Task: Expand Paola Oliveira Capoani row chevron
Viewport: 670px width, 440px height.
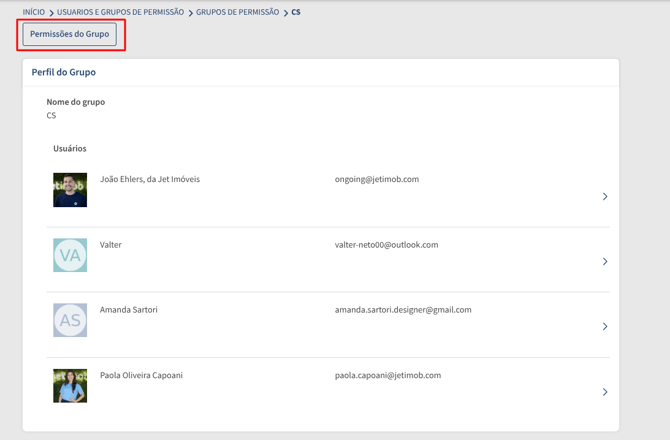Action: coord(605,392)
